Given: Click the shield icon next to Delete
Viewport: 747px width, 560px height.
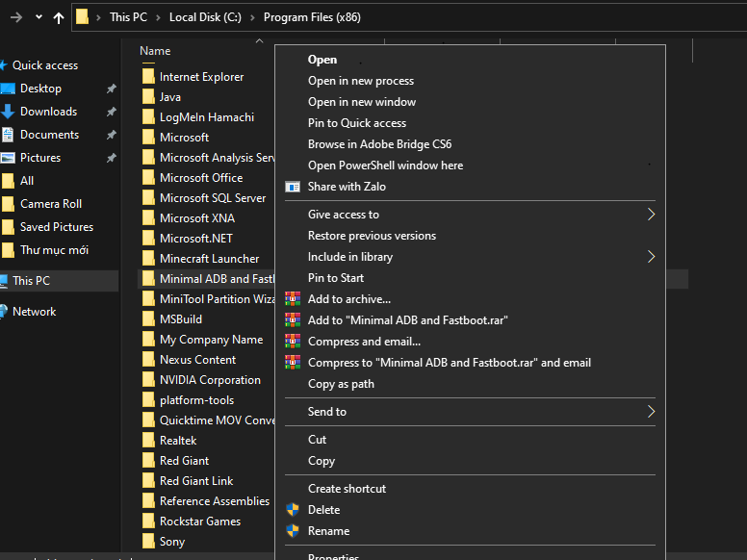Looking at the screenshot, I should 293,510.
